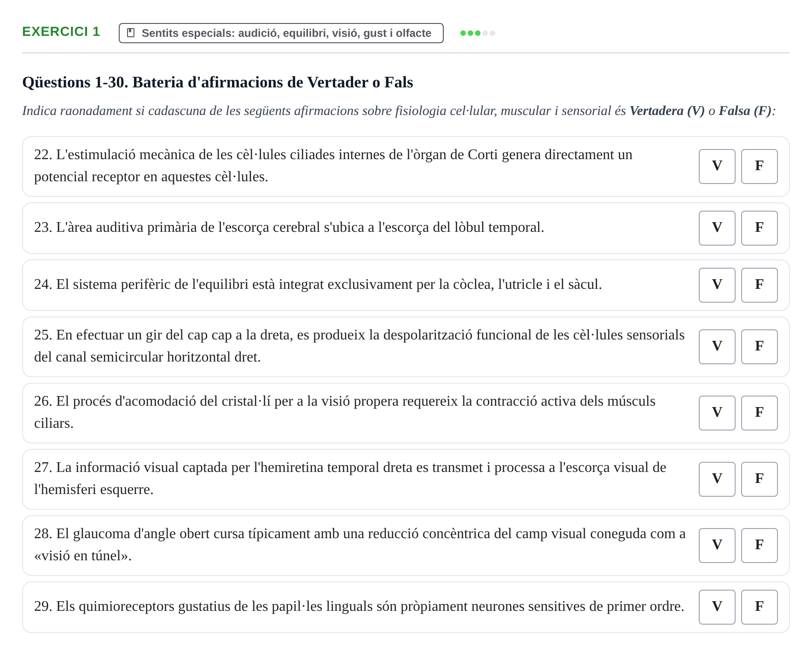Select V for question 28 glaucoma
Image resolution: width=812 pixels, height=655 pixels.
717,546
